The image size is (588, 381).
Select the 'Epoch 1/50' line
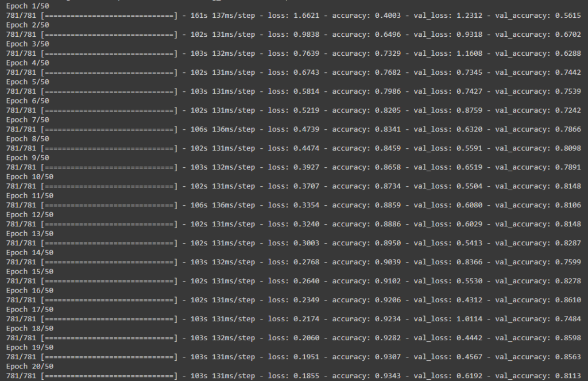click(28, 6)
